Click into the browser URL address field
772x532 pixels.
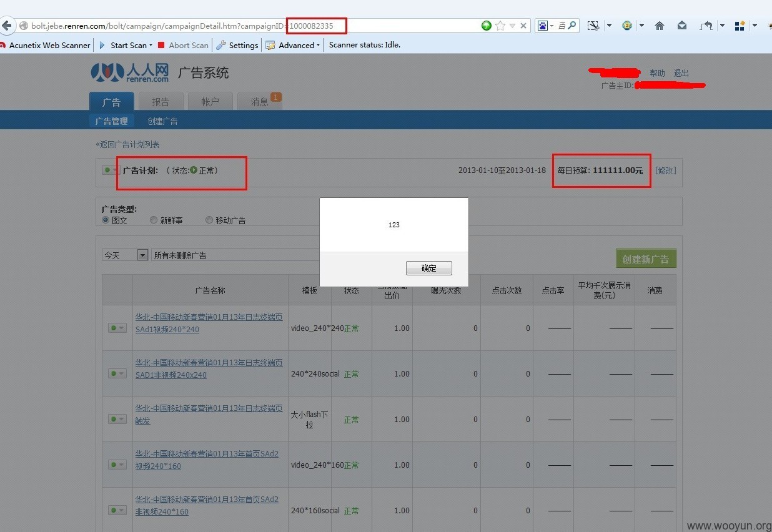pos(250,26)
